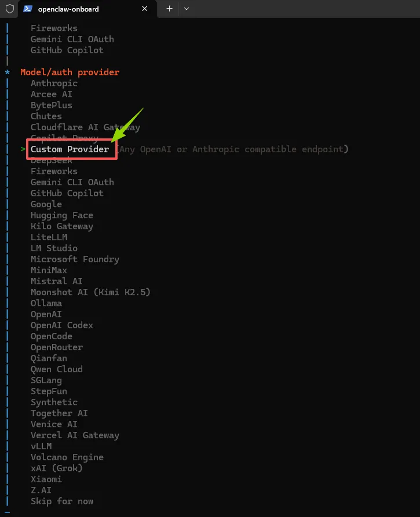Pick the OpenAI provider entry
The width and height of the screenshot is (420, 517).
(46, 314)
